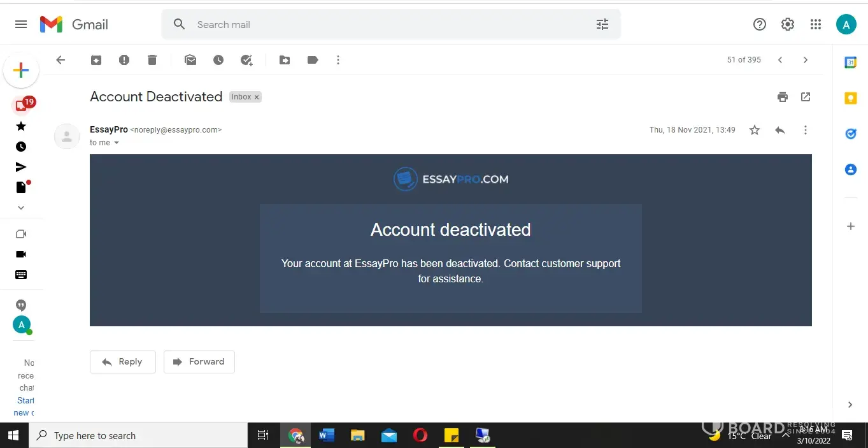Hide the side panel chevron
868x448 pixels.
click(851, 405)
